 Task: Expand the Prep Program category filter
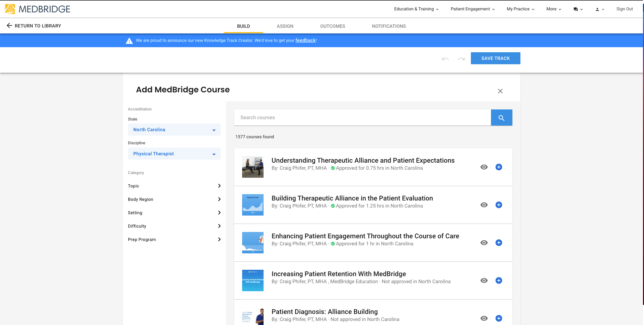tap(174, 239)
